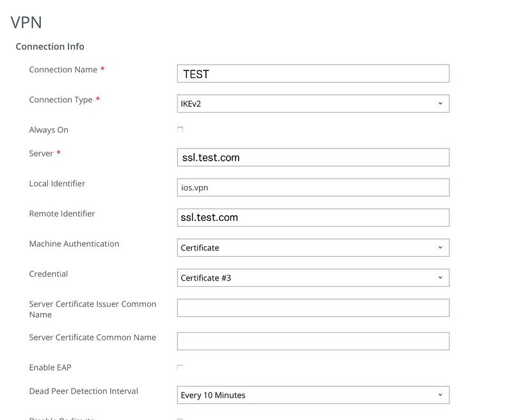This screenshot has height=420, width=512.
Task: Click the Credential label text
Action: click(49, 274)
